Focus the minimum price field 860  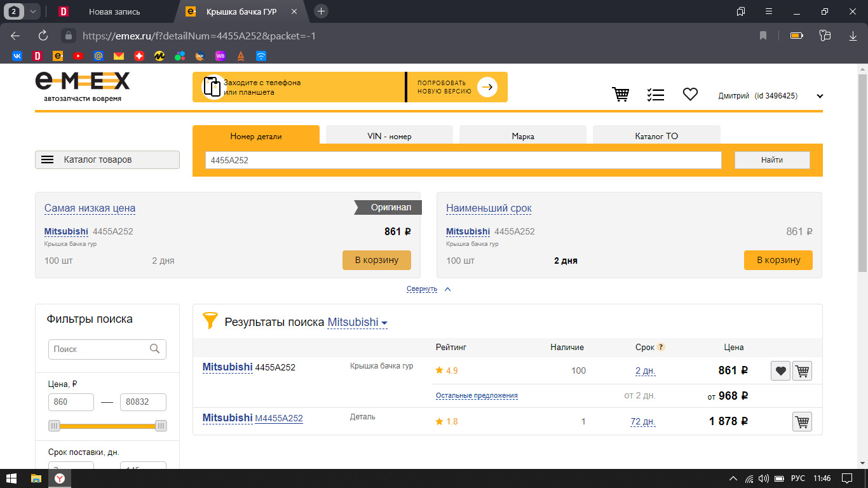(71, 402)
